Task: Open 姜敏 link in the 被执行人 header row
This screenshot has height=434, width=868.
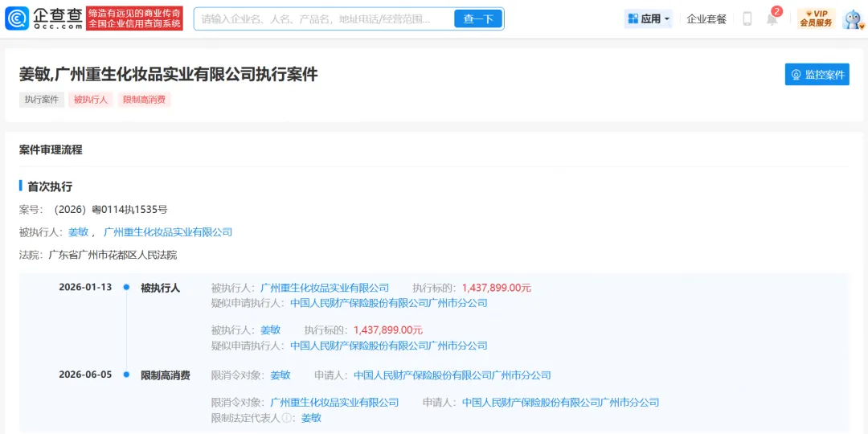Action: click(x=79, y=232)
